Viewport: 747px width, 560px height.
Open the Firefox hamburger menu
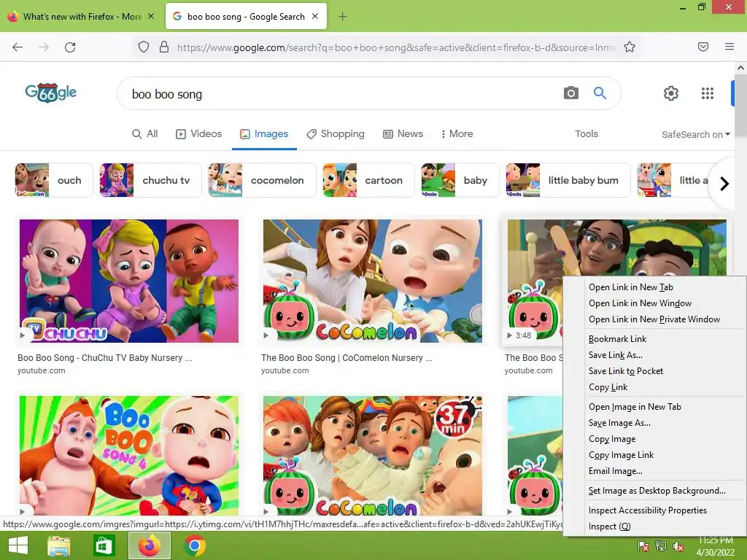click(x=729, y=47)
